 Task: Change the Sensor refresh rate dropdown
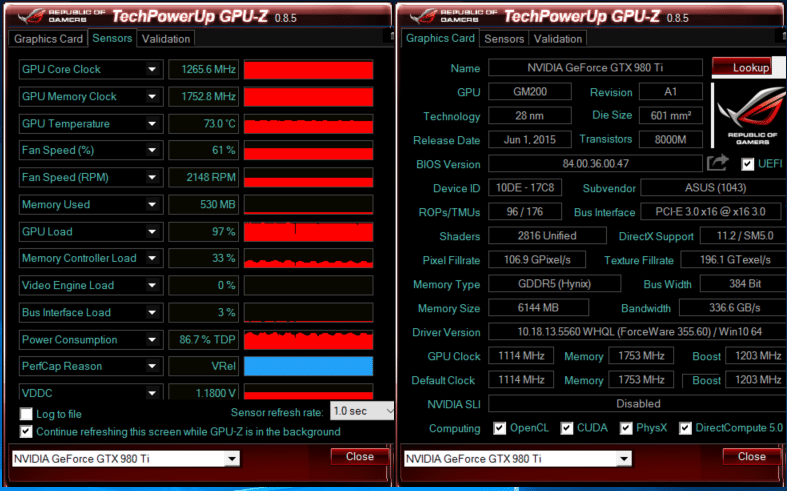(x=361, y=411)
